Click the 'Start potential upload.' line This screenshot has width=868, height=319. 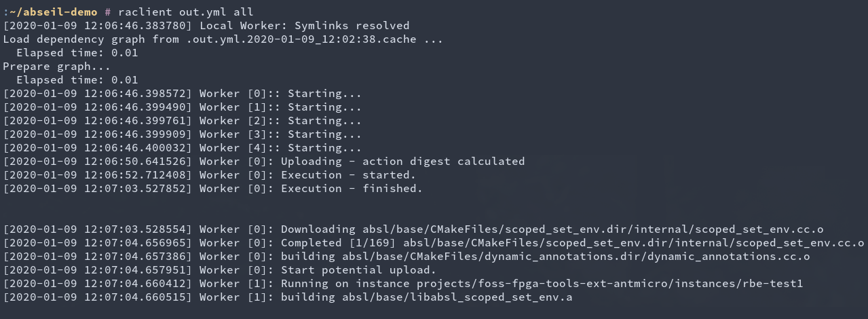(x=359, y=270)
